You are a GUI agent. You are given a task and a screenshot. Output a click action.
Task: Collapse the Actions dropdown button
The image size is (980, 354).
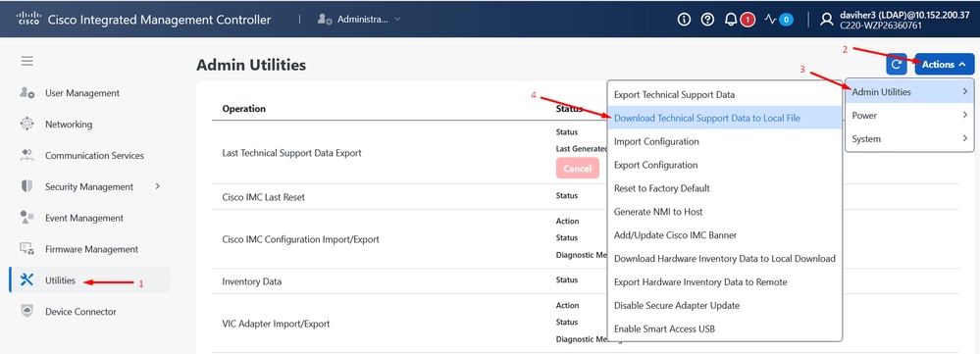[945, 65]
